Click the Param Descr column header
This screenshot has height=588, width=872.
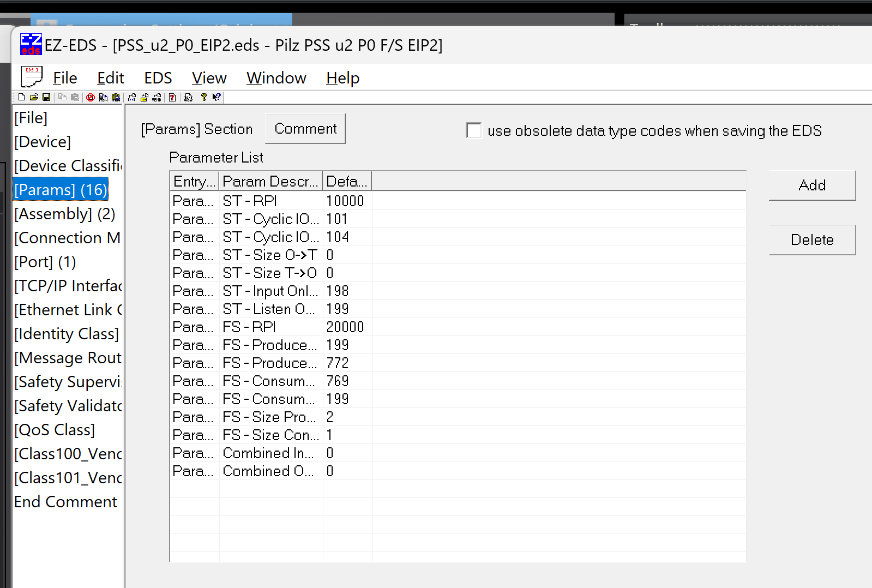tap(271, 181)
